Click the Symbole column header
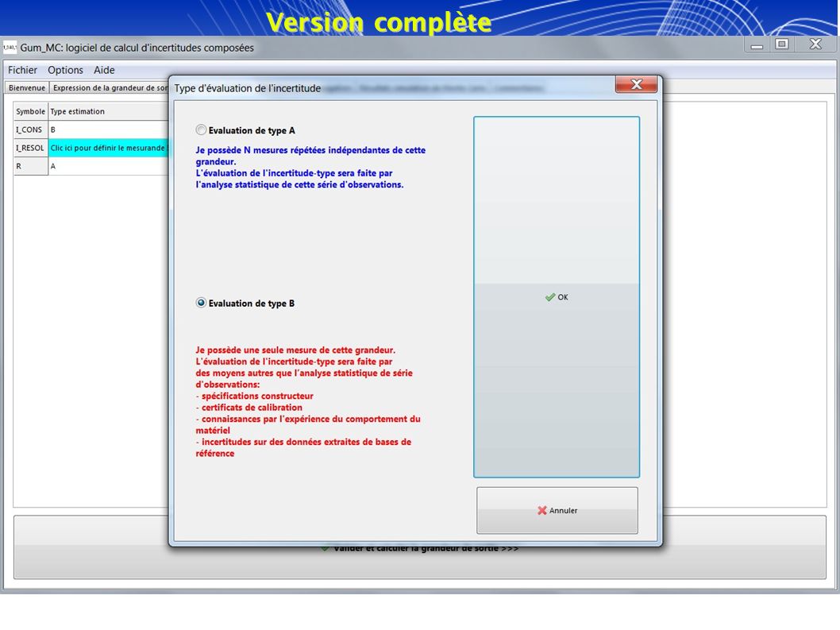The width and height of the screenshot is (840, 630). point(30,111)
